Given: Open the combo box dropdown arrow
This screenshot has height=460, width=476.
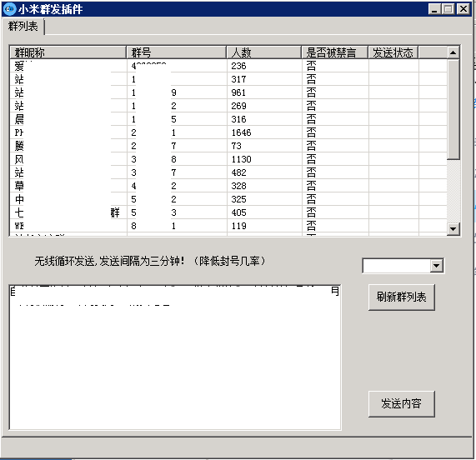Looking at the screenshot, I should pos(437,266).
